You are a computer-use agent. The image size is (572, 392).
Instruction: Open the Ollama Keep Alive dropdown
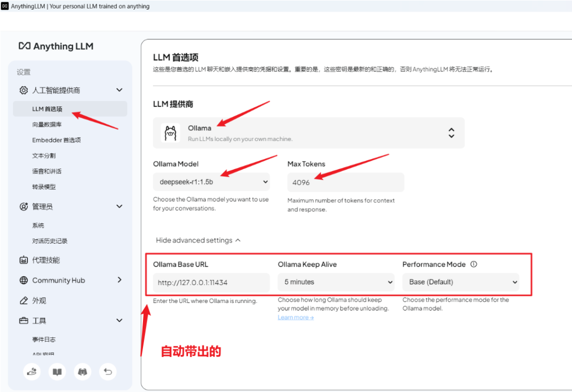coord(336,282)
